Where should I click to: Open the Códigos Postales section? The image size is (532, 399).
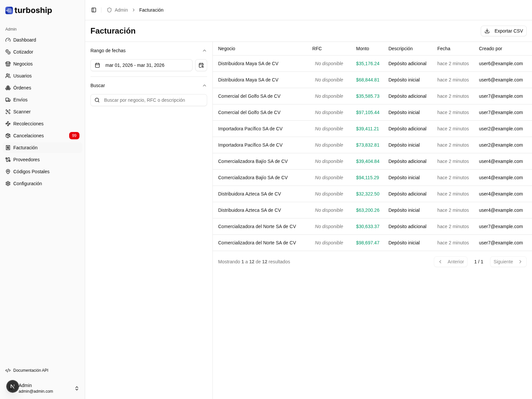click(x=31, y=172)
